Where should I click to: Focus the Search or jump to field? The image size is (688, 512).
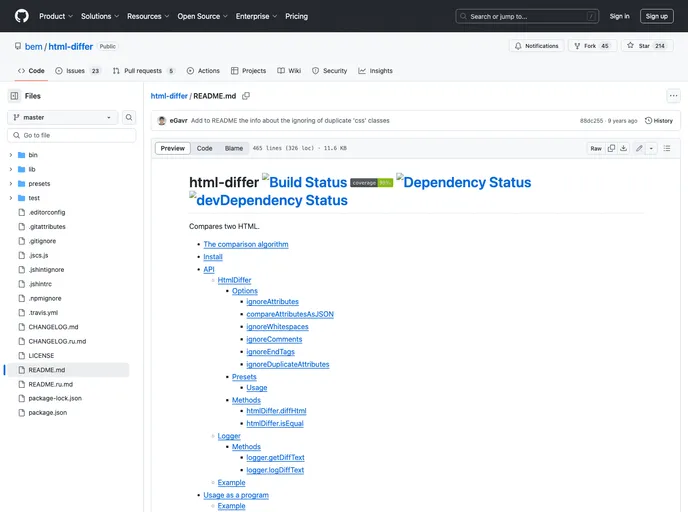click(527, 16)
